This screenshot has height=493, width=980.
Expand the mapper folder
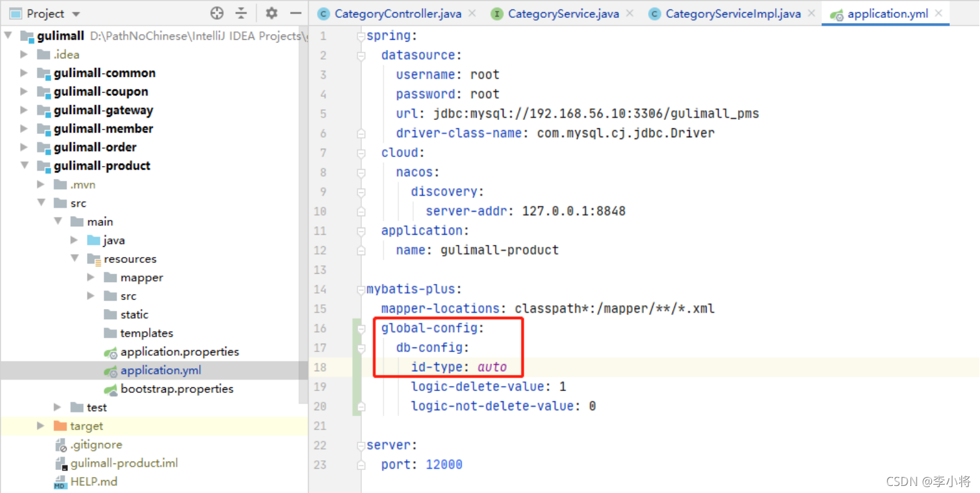pyautogui.click(x=91, y=278)
